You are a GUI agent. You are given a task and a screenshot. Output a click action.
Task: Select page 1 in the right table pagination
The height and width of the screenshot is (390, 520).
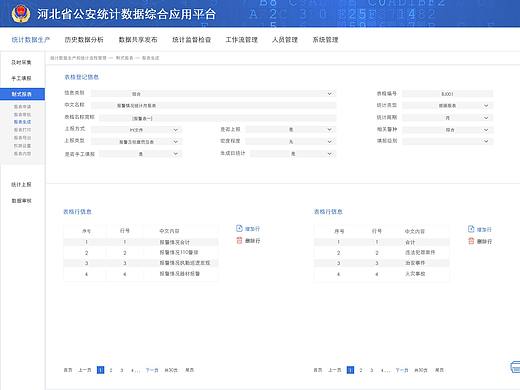point(350,370)
